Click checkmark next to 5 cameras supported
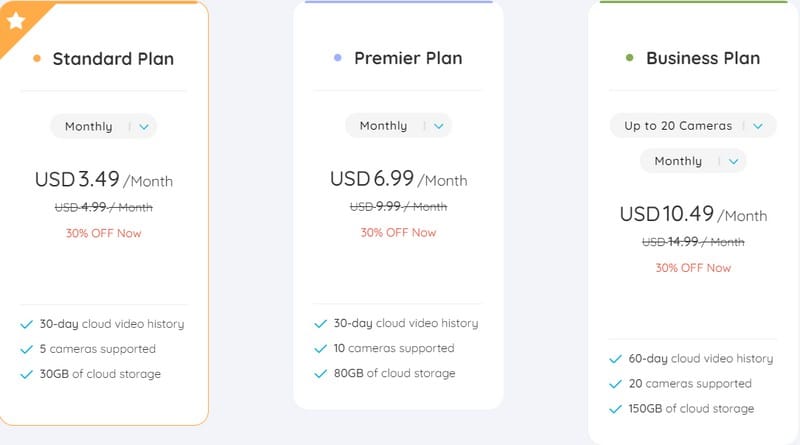The image size is (800, 445). 26,349
